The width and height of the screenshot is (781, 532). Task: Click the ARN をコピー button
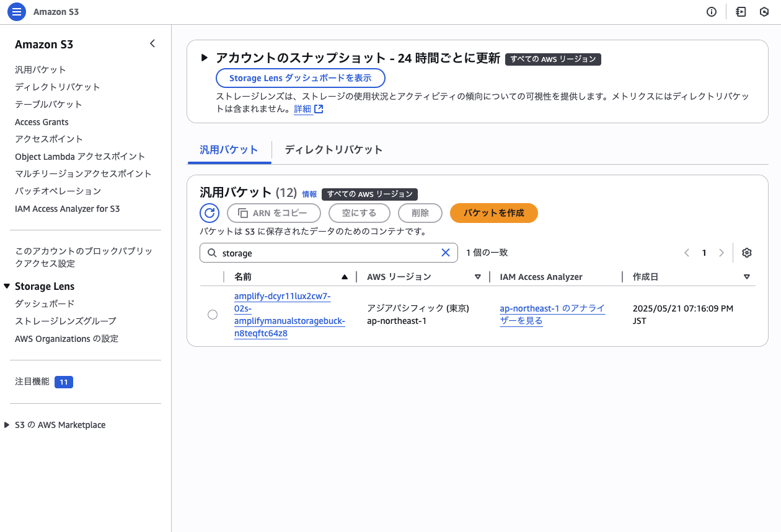point(274,213)
